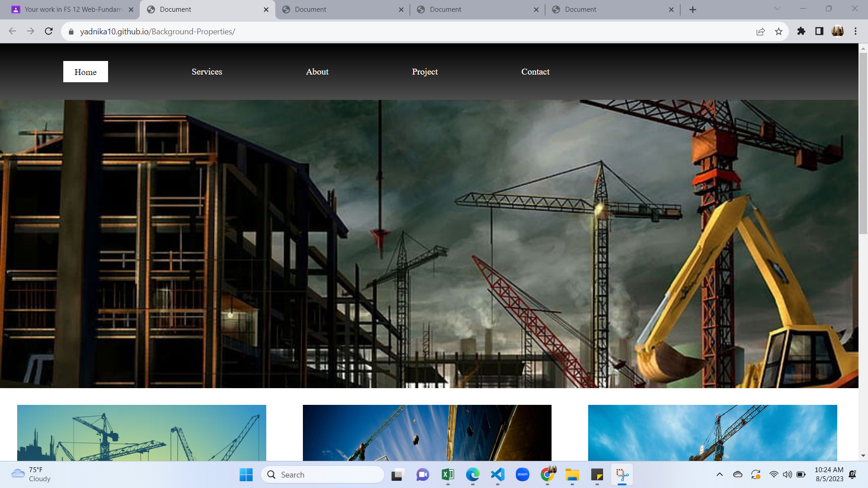Click the share page icon
The width and height of the screenshot is (868, 488).
click(760, 31)
